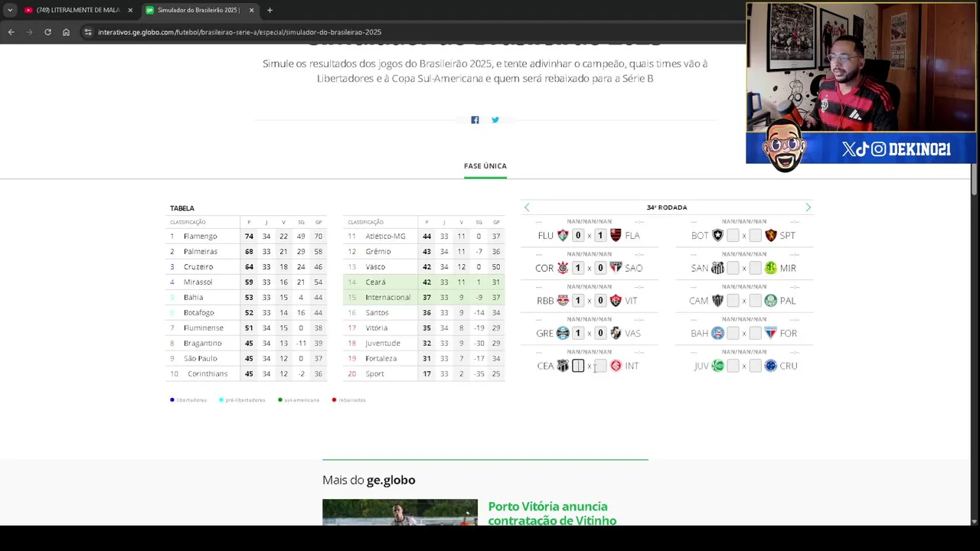
Task: Click the Juventude crest in JUV x CRU match
Action: click(717, 366)
